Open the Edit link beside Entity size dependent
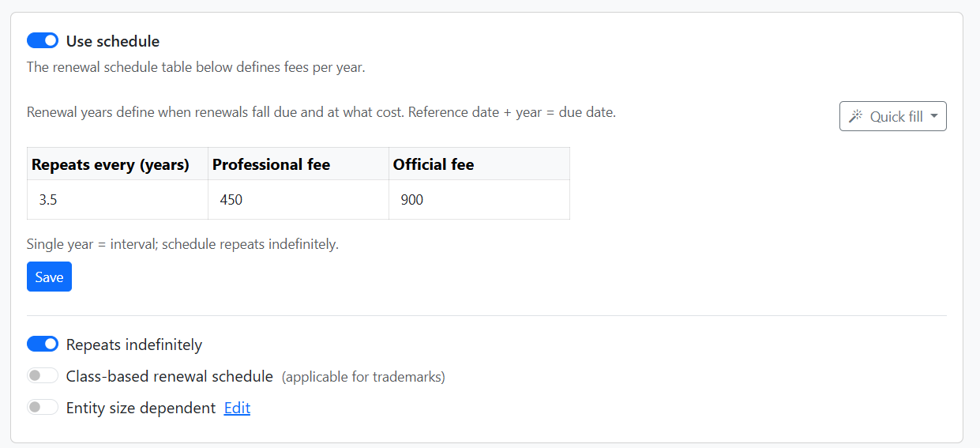 [x=237, y=408]
